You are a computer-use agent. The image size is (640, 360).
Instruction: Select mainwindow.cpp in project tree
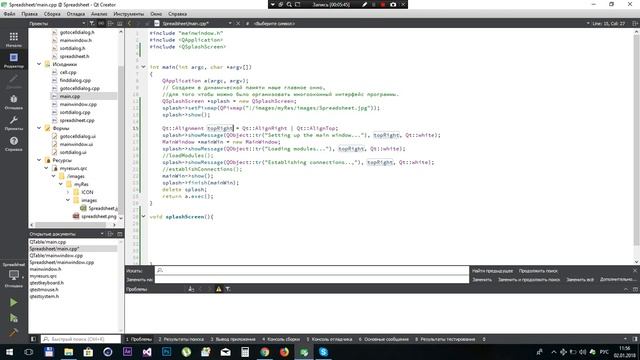(78, 104)
